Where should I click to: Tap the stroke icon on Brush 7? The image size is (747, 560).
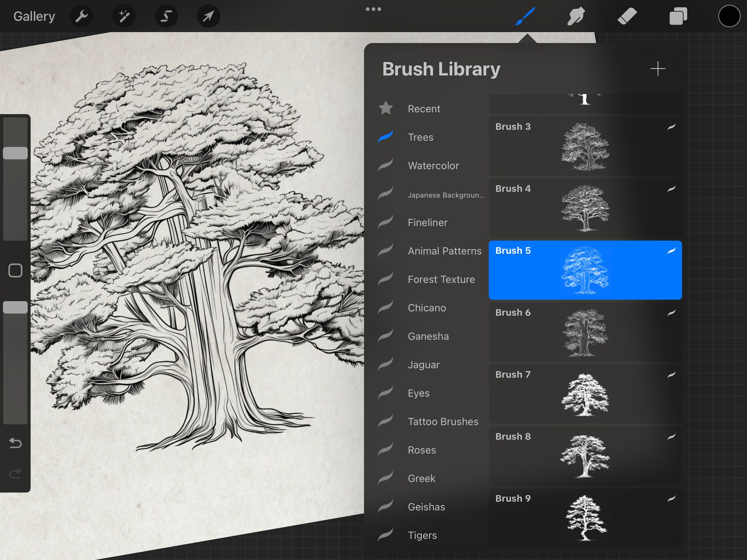point(671,374)
